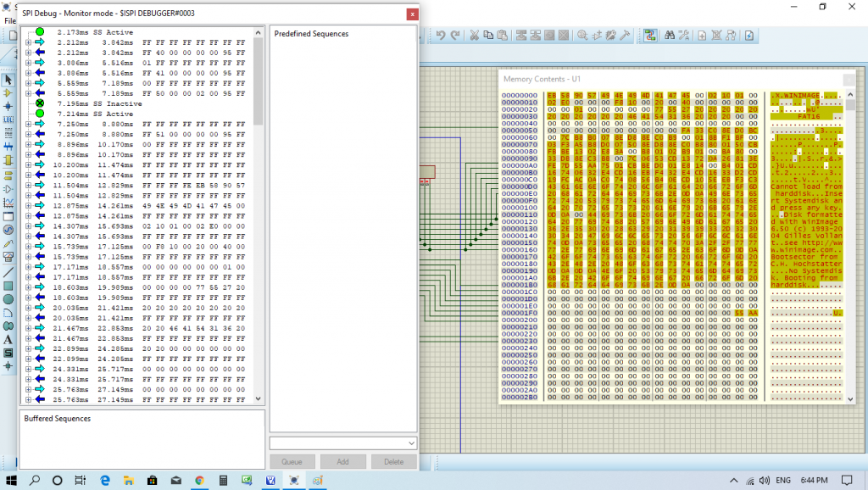Image resolution: width=868 pixels, height=490 pixels.
Task: Open Calculator from the Windows taskbar
Action: pyautogui.click(x=223, y=480)
